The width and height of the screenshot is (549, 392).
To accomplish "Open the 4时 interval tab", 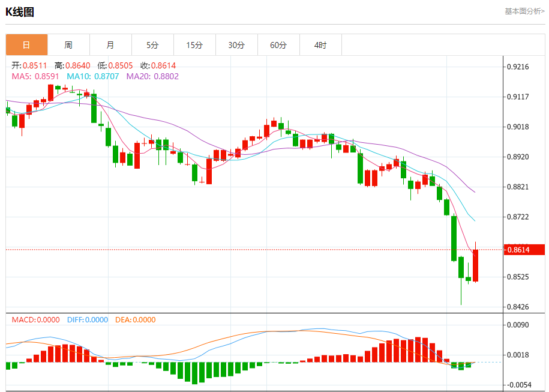I will coord(321,45).
